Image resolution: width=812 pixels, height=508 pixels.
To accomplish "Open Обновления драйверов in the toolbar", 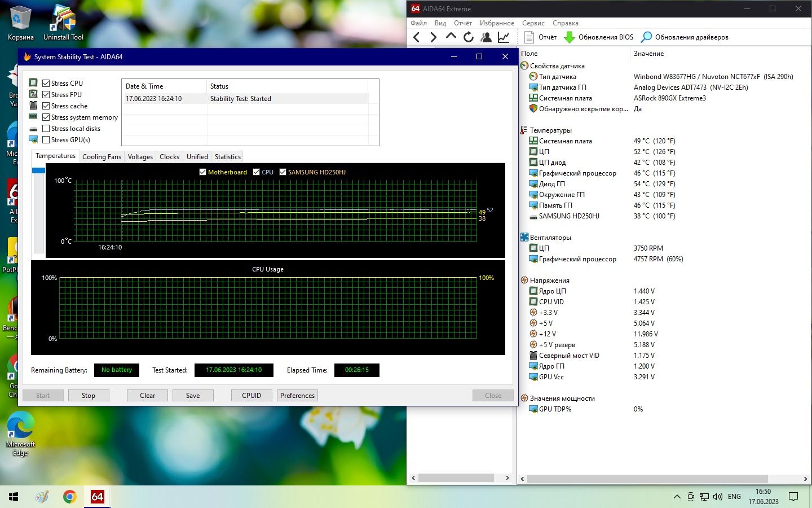I will tap(685, 37).
